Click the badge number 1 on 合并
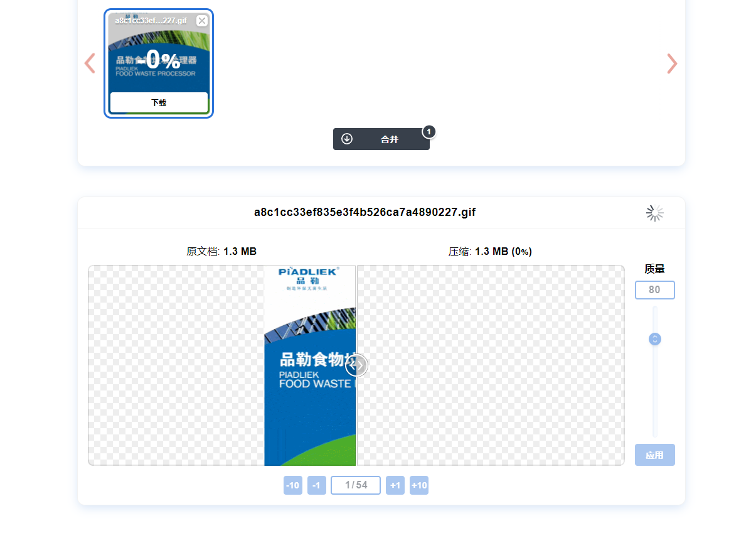Viewport: 756px width, 533px height. pos(429,132)
